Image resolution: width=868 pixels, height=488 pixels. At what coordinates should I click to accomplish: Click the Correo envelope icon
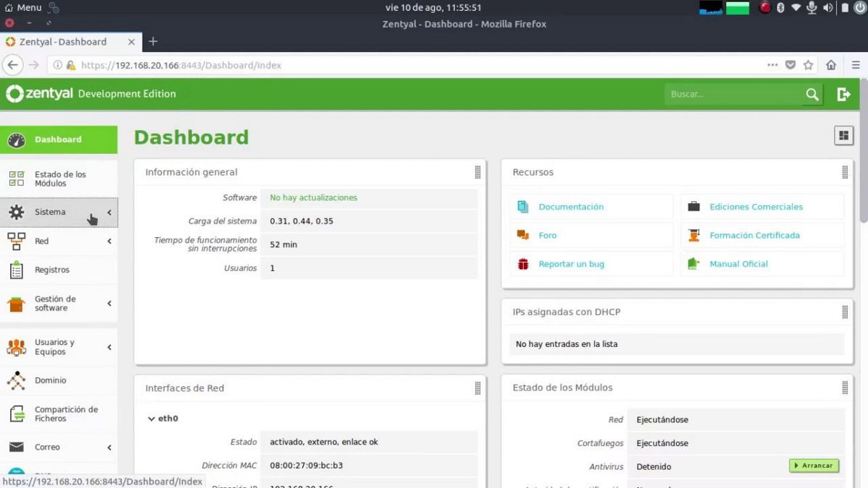16,447
